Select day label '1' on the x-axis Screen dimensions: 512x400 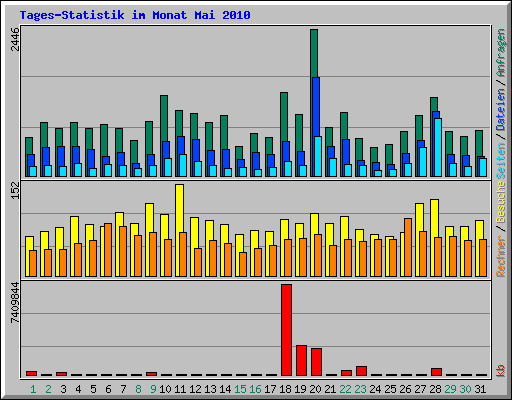pyautogui.click(x=33, y=389)
